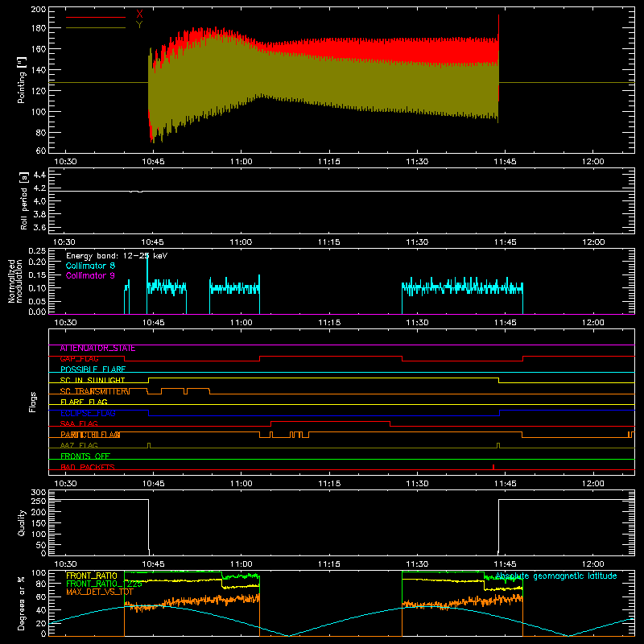Image resolution: width=644 pixels, height=644 pixels.
Task: Select the PARTICLE_FLAG label
Action: pyautogui.click(x=90, y=435)
